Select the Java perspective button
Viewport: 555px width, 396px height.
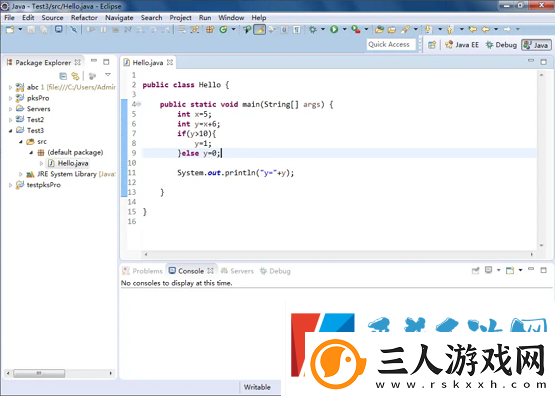[536, 45]
